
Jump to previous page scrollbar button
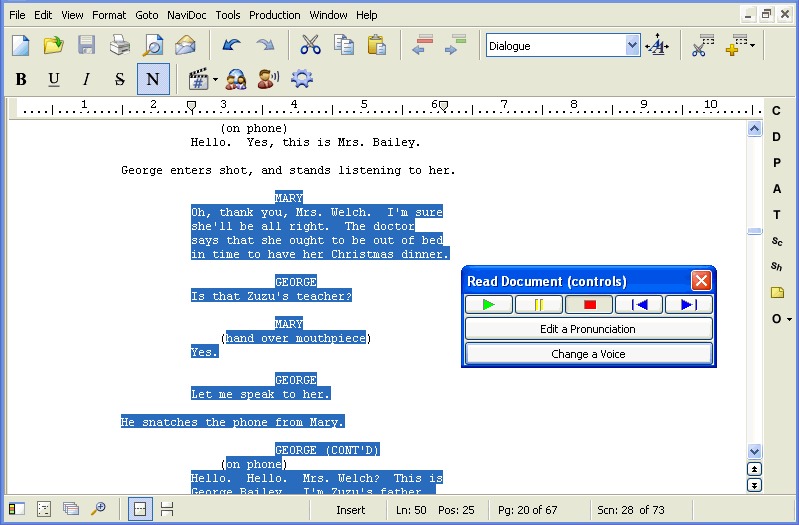coord(754,469)
